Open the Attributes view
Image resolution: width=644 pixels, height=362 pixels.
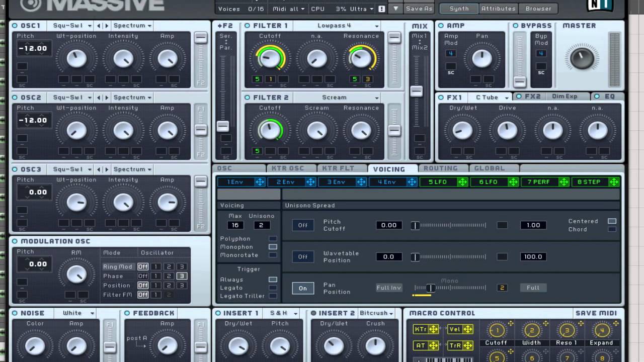point(498,9)
